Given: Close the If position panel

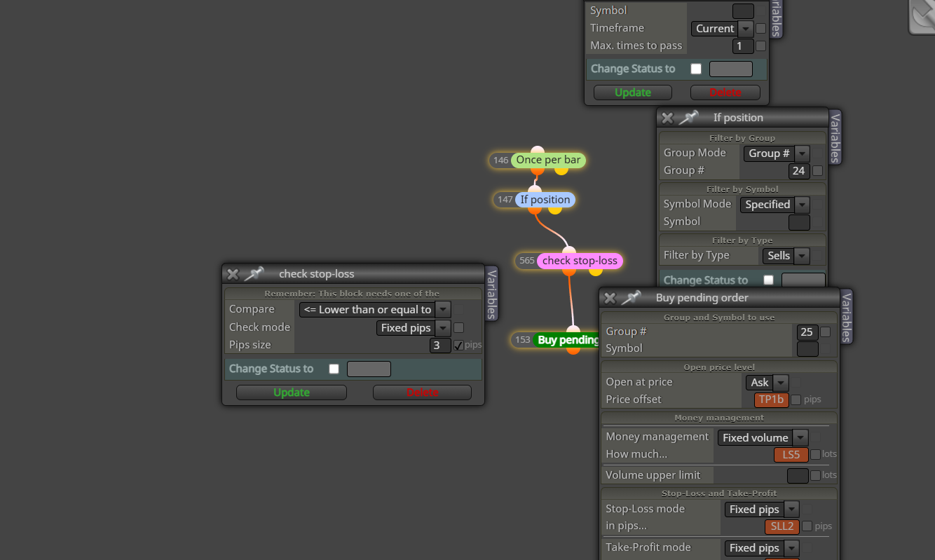Looking at the screenshot, I should click(667, 118).
